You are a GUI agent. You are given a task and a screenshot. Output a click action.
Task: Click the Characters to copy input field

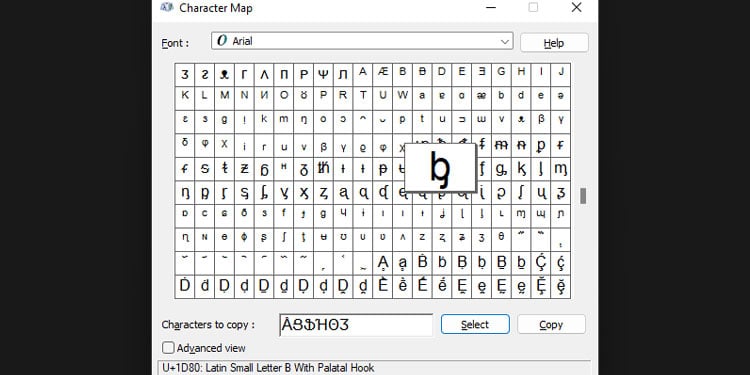tap(356, 325)
